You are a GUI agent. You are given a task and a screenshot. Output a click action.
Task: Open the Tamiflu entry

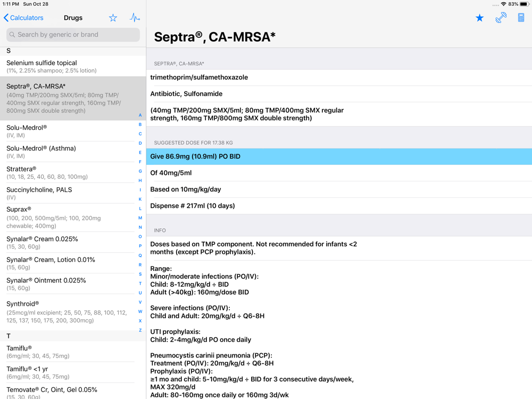click(x=73, y=352)
